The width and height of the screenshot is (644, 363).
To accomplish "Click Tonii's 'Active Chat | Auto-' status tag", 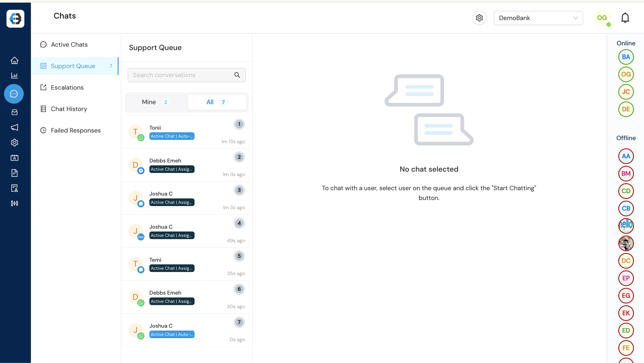I will [x=172, y=136].
